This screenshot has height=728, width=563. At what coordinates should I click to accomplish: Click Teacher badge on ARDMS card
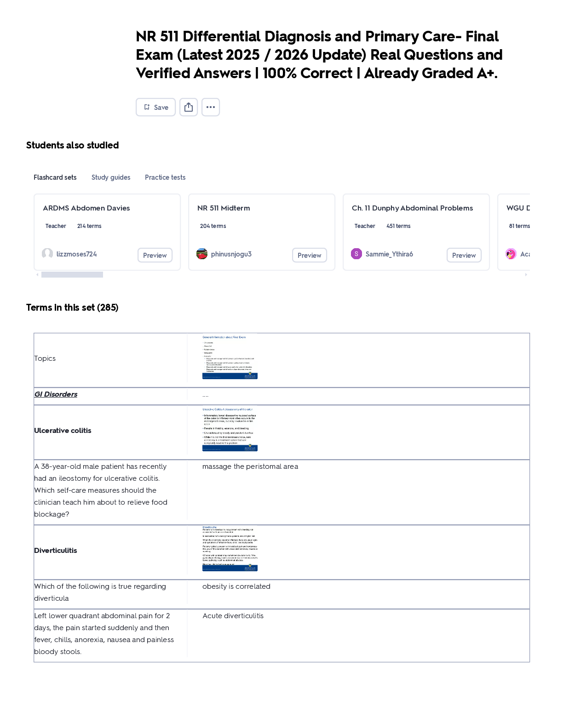[56, 226]
